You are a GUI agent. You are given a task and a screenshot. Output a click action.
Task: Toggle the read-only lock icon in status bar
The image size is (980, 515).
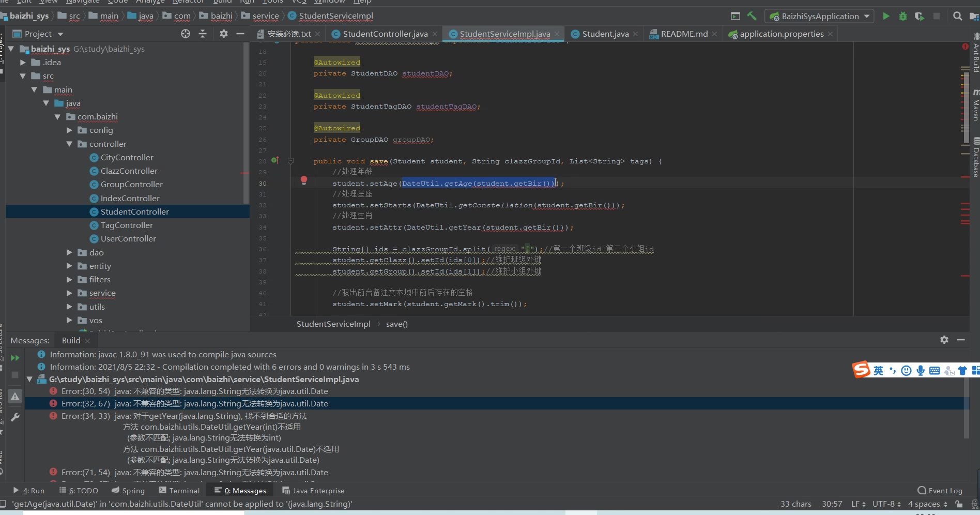click(959, 504)
